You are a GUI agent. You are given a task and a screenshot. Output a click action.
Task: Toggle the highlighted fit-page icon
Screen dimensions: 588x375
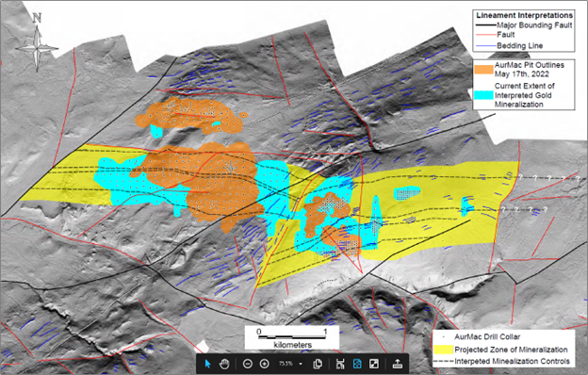pyautogui.click(x=357, y=364)
